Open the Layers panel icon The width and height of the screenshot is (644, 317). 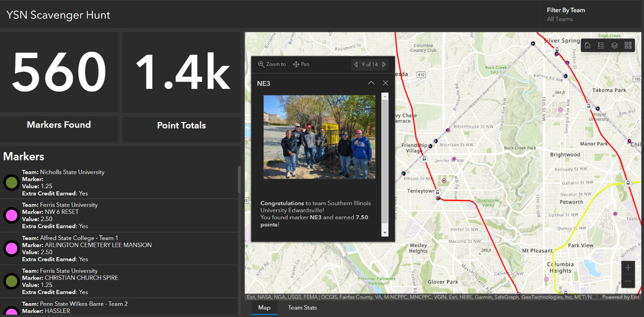(x=615, y=45)
